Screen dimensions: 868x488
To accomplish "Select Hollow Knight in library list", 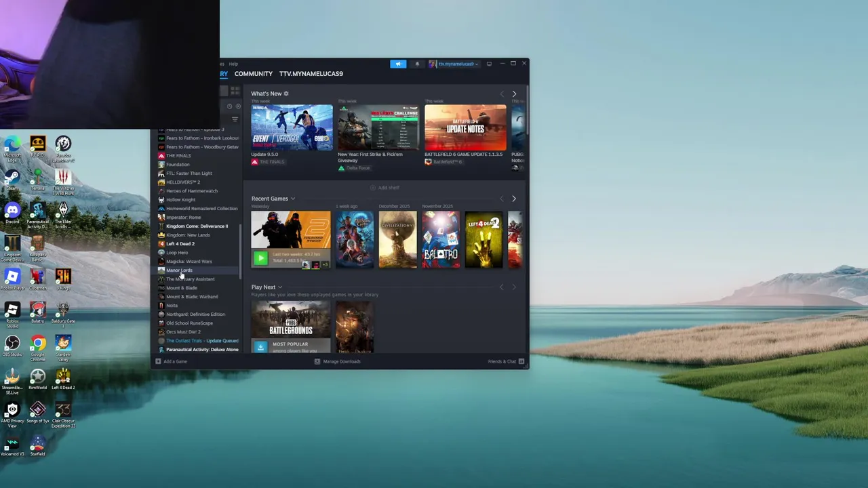I will [x=199, y=200].
